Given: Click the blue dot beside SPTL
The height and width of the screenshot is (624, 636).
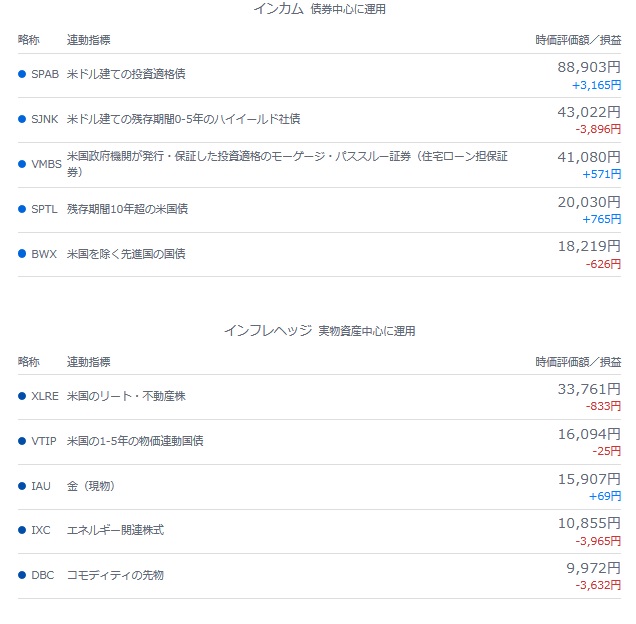Looking at the screenshot, I should tap(22, 209).
